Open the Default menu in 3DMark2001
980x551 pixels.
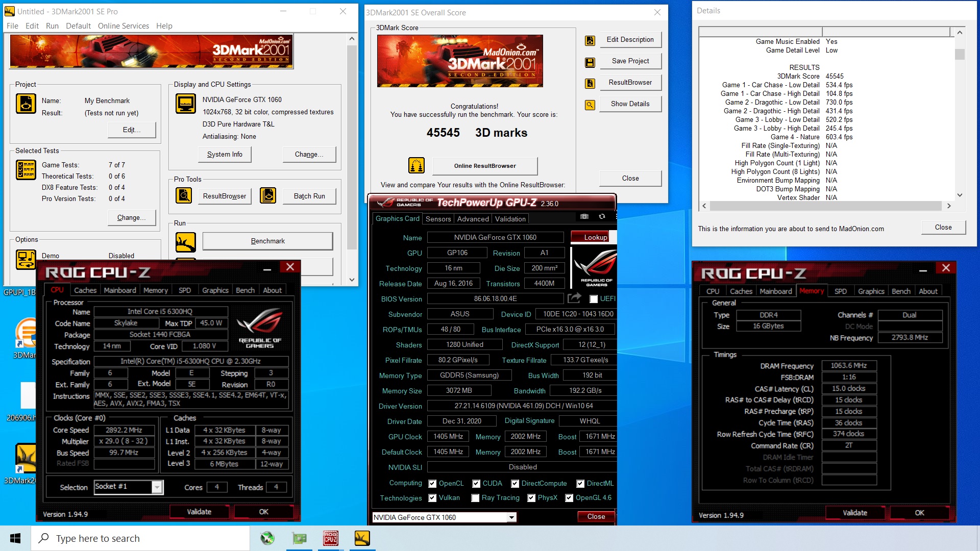[78, 26]
